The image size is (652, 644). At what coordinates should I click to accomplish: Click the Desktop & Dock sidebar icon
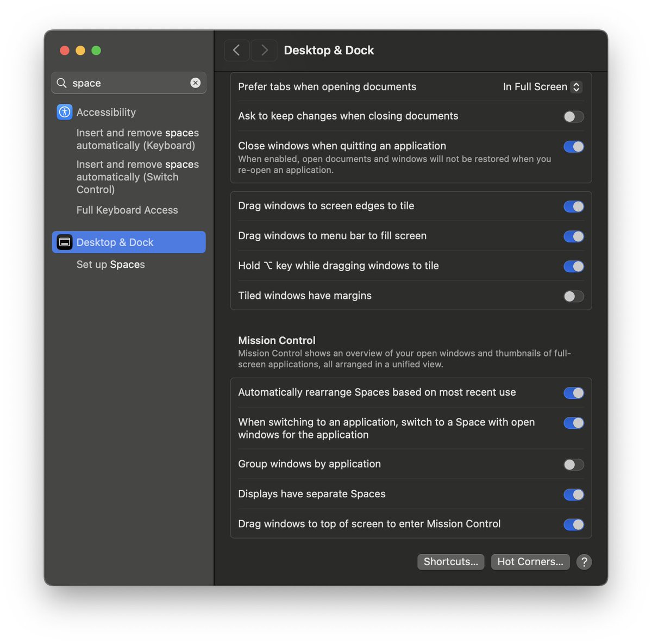pyautogui.click(x=65, y=242)
